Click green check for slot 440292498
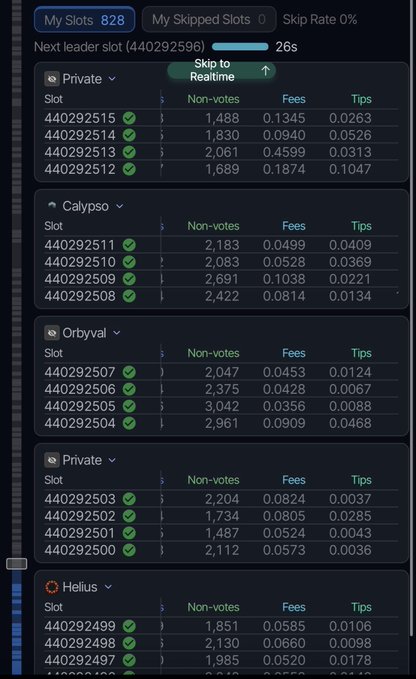Image resolution: width=416 pixels, height=679 pixels. click(x=129, y=643)
